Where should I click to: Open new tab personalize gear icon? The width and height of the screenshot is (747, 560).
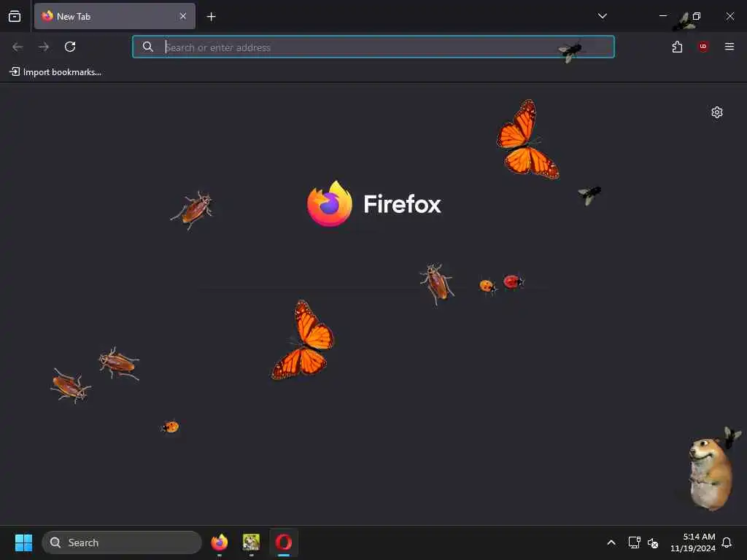[x=717, y=112]
